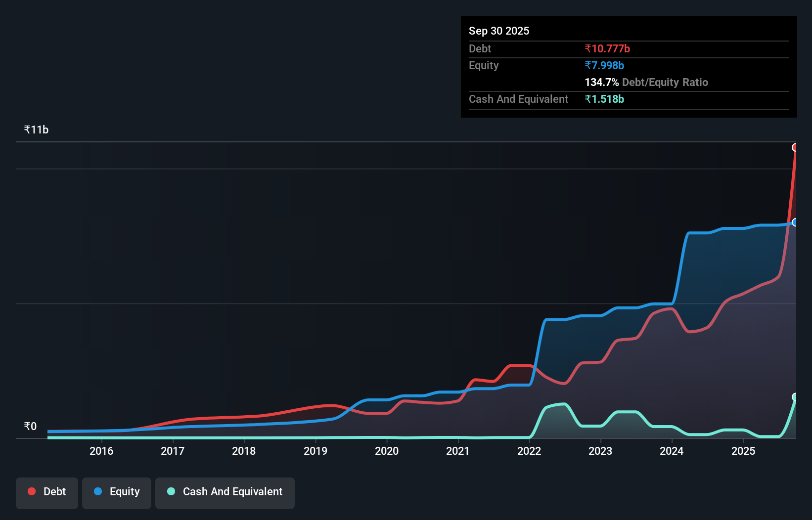Viewport: 812px width, 520px height.
Task: Click the red swatch in Debt legend
Action: pos(32,491)
